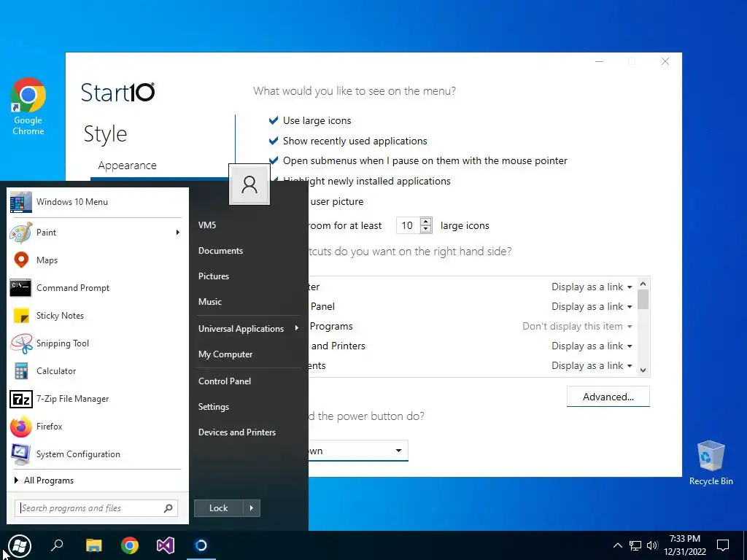The width and height of the screenshot is (747, 560).
Task: Open My Computer from the start menu
Action: point(225,354)
